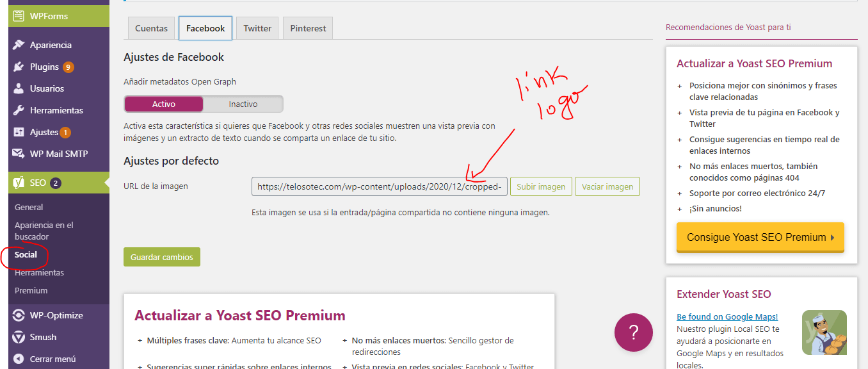Image resolution: width=868 pixels, height=369 pixels.
Task: Open Apariencia en el buscador submenu
Action: click(44, 231)
